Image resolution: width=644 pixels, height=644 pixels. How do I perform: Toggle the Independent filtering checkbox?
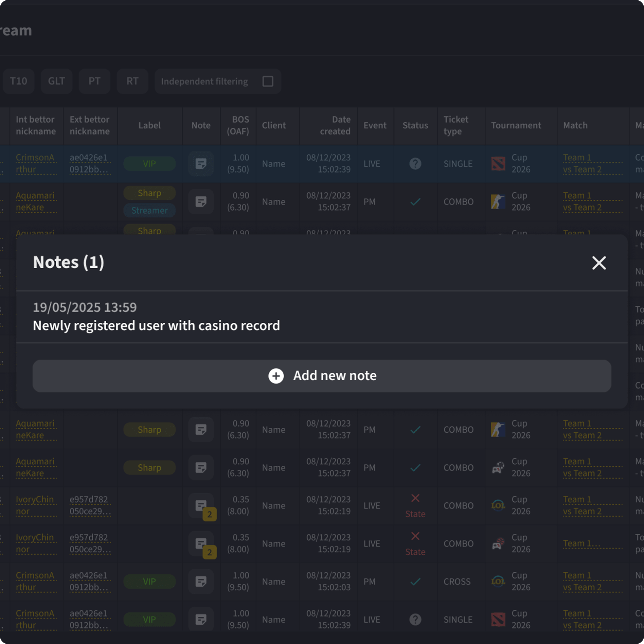268,81
